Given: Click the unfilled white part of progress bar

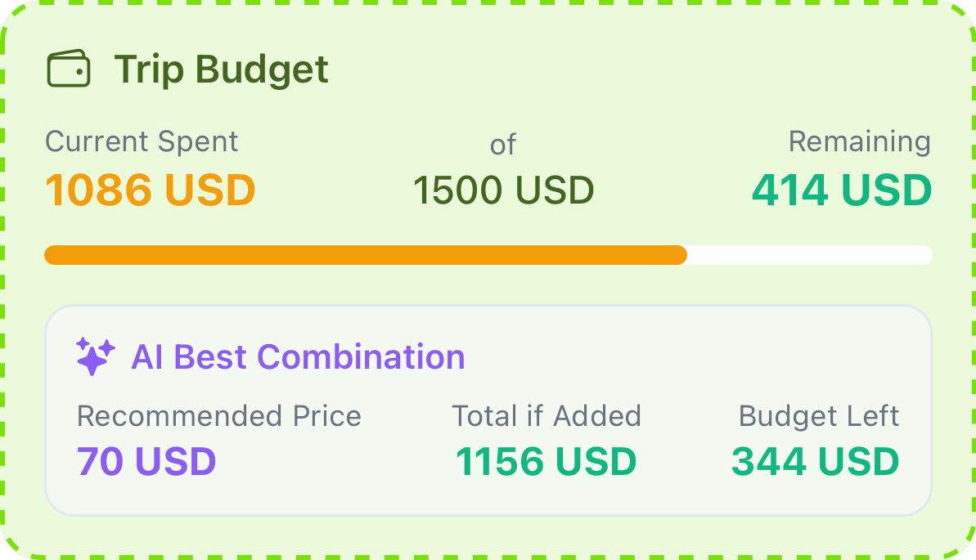Looking at the screenshot, I should tap(809, 255).
